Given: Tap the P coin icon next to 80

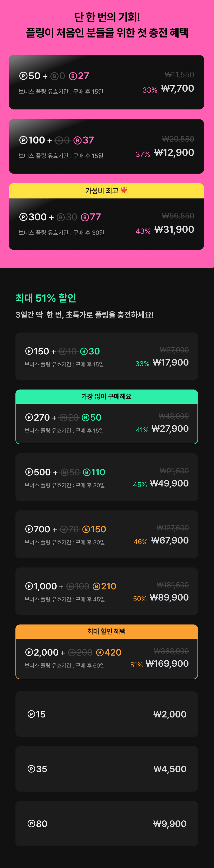Looking at the screenshot, I should 31,824.
